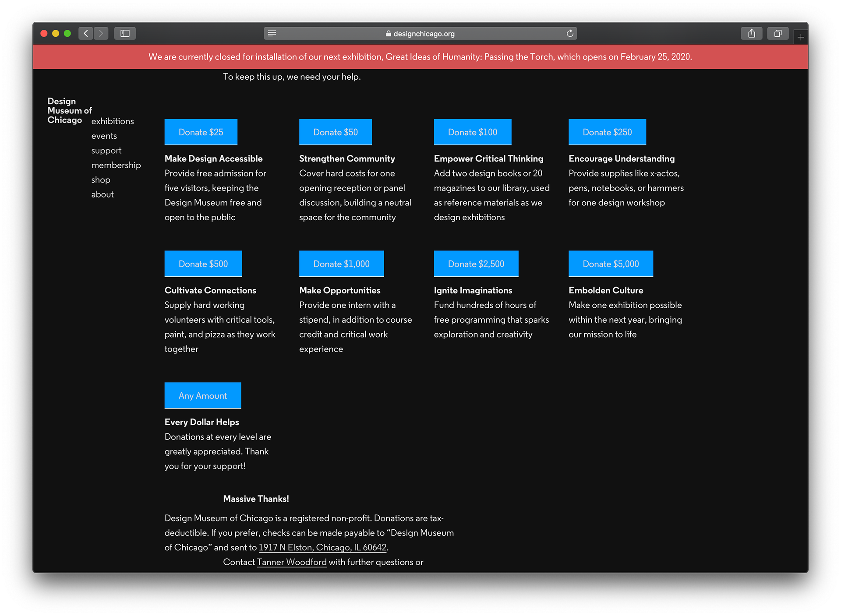Click the Donate $100 button
The height and width of the screenshot is (616, 841).
pyautogui.click(x=473, y=132)
